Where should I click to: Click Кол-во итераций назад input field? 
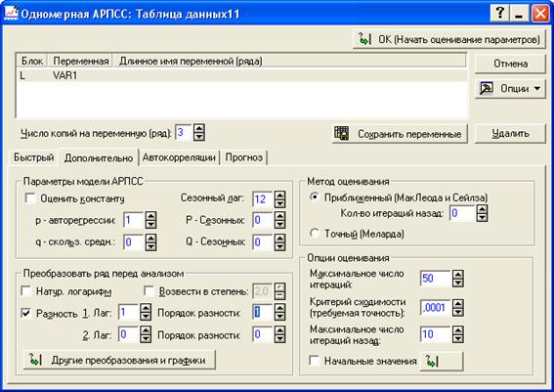462,213
